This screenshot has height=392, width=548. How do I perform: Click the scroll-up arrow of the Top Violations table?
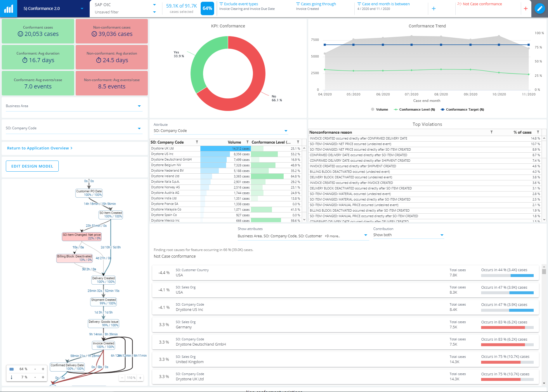point(544,138)
